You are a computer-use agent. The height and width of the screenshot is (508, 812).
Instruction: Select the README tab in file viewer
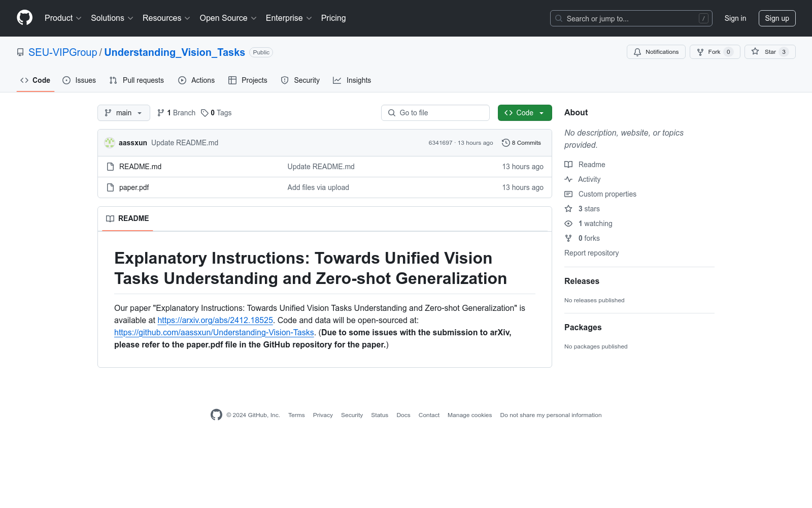tap(127, 218)
